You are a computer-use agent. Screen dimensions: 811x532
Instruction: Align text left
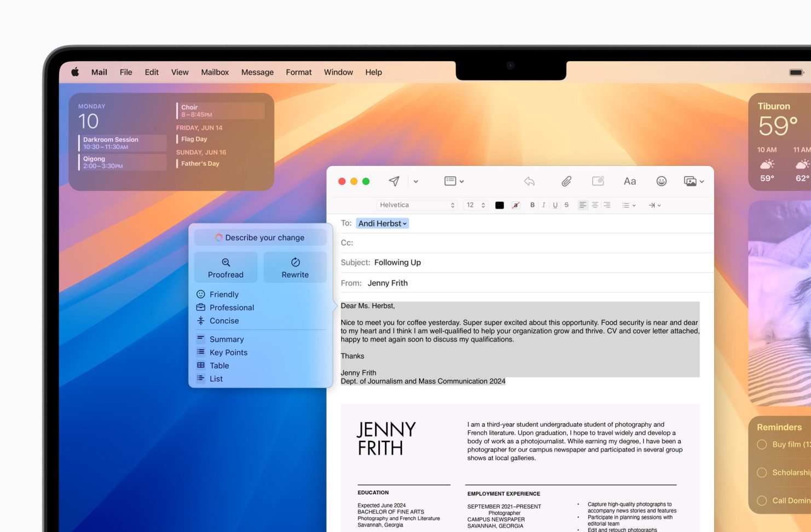583,205
